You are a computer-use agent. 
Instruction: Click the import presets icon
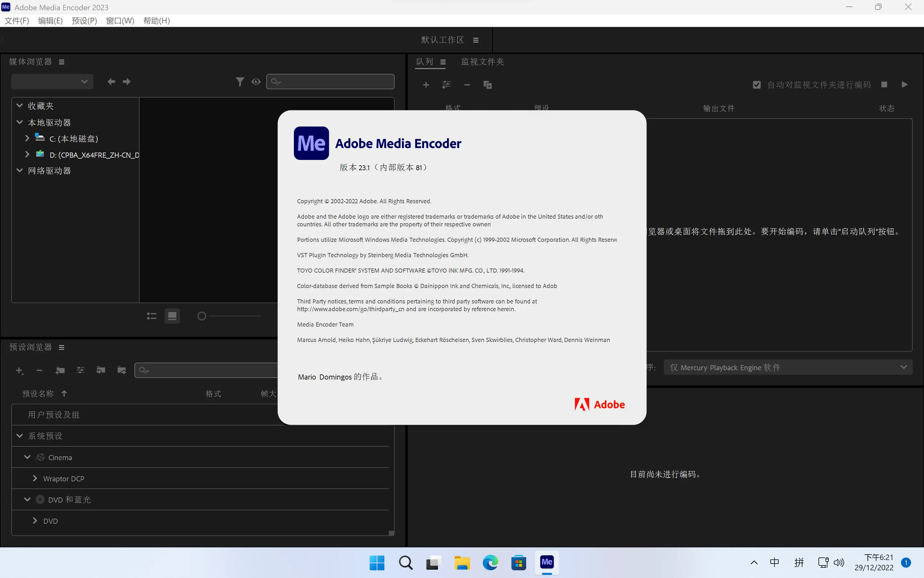pos(101,370)
